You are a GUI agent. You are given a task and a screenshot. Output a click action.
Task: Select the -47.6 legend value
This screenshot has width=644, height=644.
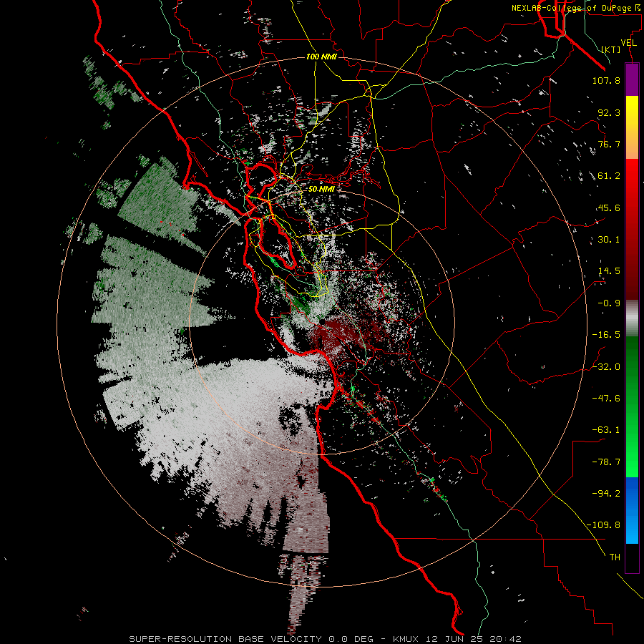[606, 398]
